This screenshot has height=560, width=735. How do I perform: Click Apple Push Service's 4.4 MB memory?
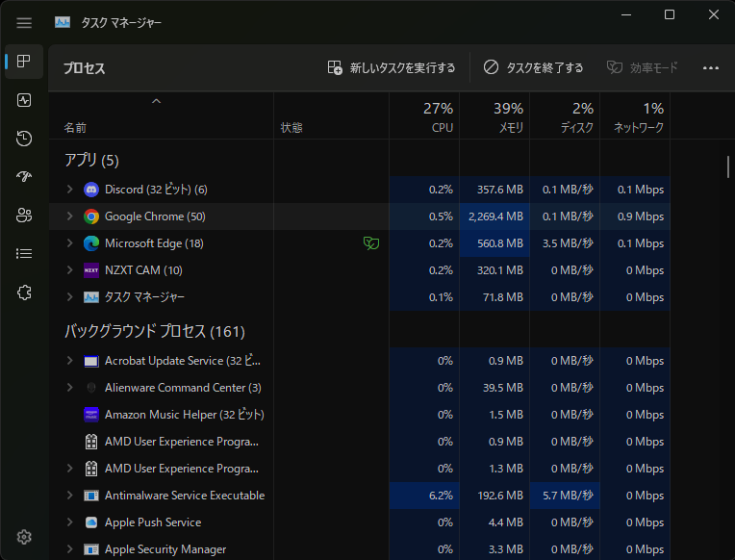(x=506, y=522)
